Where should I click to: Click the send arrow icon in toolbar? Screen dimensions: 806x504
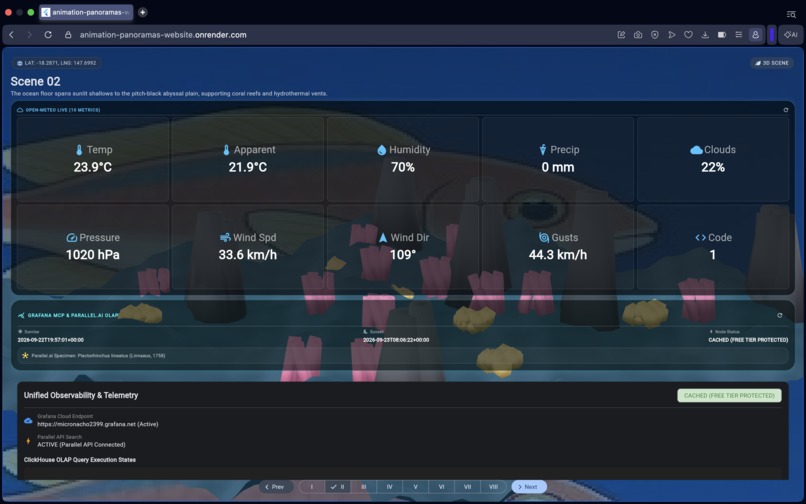tap(671, 35)
